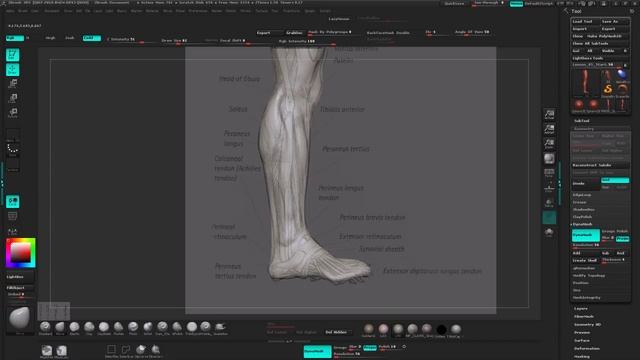640x360 pixels.
Task: Select the Draw mode icon
Action: pyautogui.click(x=13, y=69)
